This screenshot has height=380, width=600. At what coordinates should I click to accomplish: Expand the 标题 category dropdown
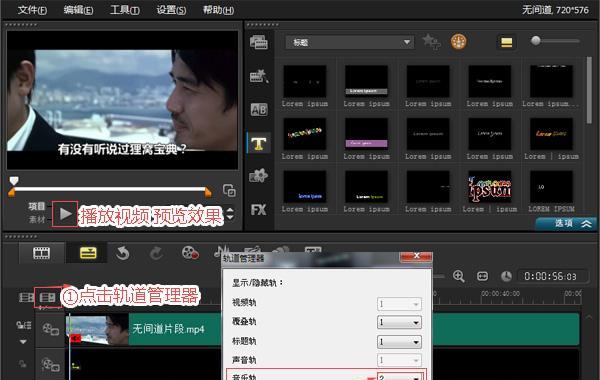(349, 42)
